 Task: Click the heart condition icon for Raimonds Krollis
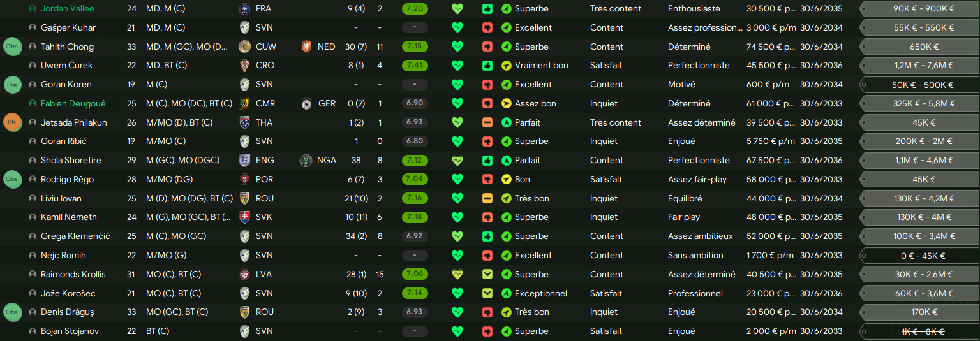tap(457, 275)
